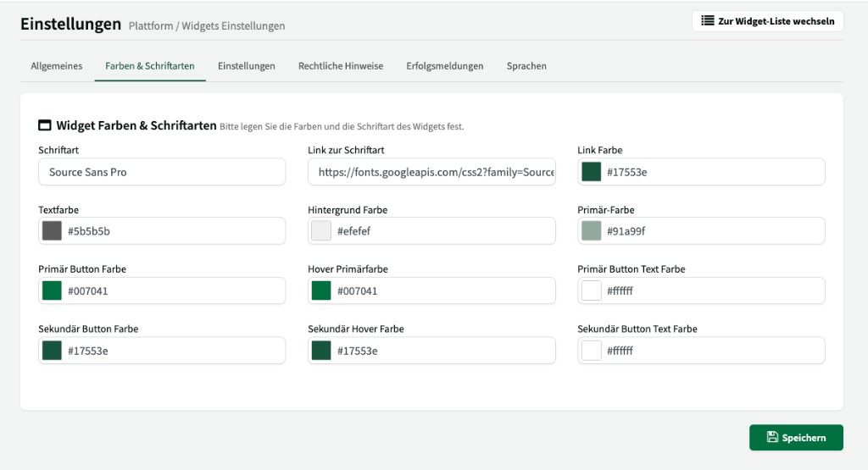Click the list icon in the Widget-Liste button
Screen dimensions: 868x470
click(708, 21)
